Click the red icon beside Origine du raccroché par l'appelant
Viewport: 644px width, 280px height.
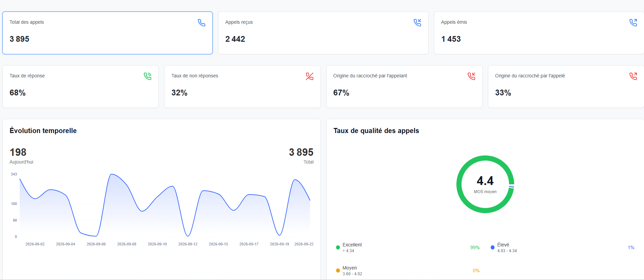click(x=471, y=76)
